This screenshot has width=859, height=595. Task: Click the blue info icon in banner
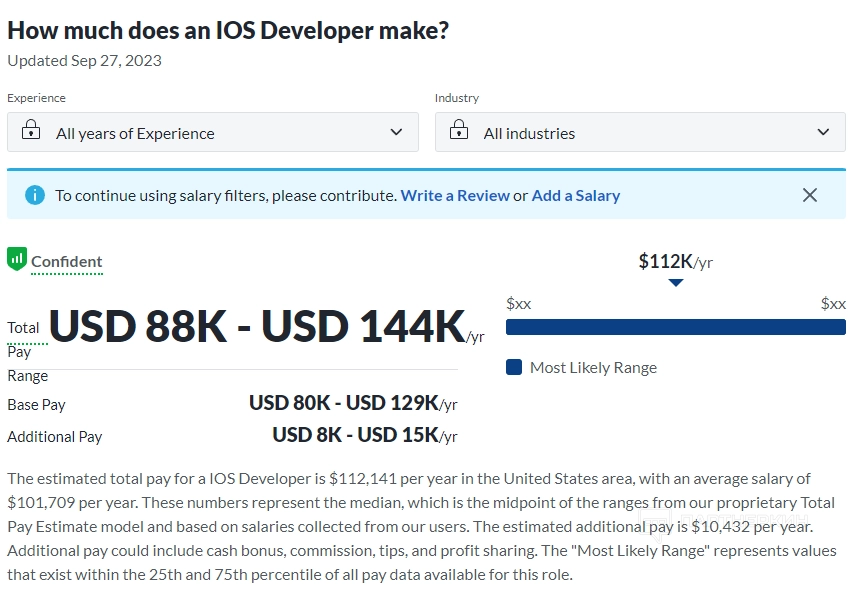pyautogui.click(x=35, y=195)
